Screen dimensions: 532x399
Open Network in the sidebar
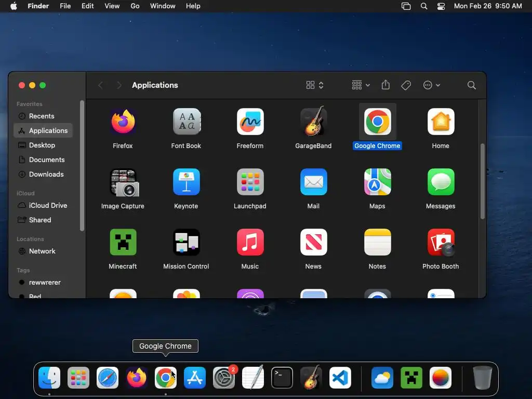point(43,251)
